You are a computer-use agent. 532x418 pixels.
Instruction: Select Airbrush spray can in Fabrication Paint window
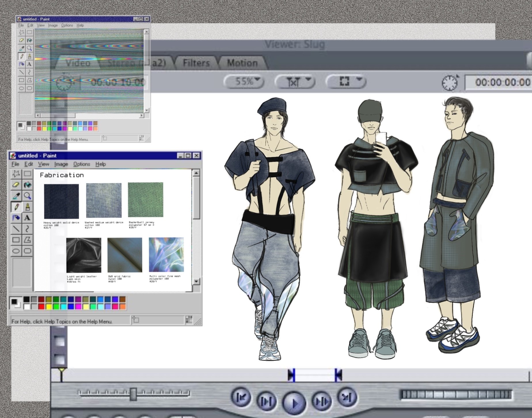(16, 218)
